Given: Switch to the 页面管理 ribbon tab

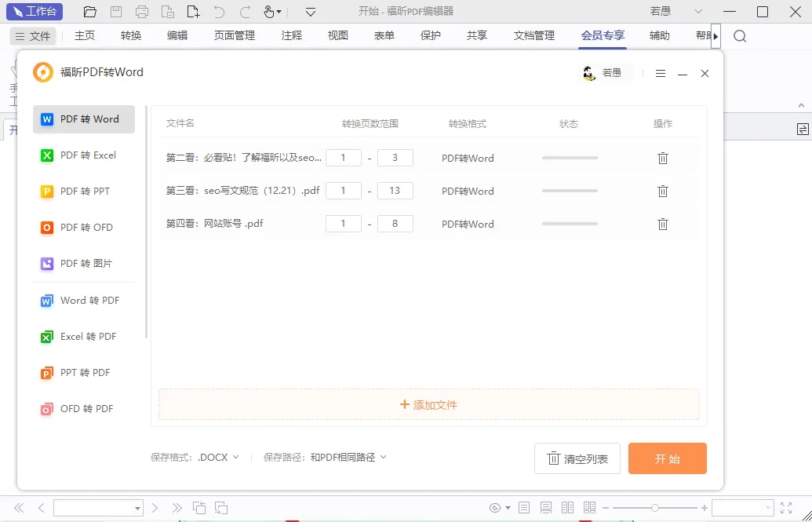Looking at the screenshot, I should click(235, 36).
